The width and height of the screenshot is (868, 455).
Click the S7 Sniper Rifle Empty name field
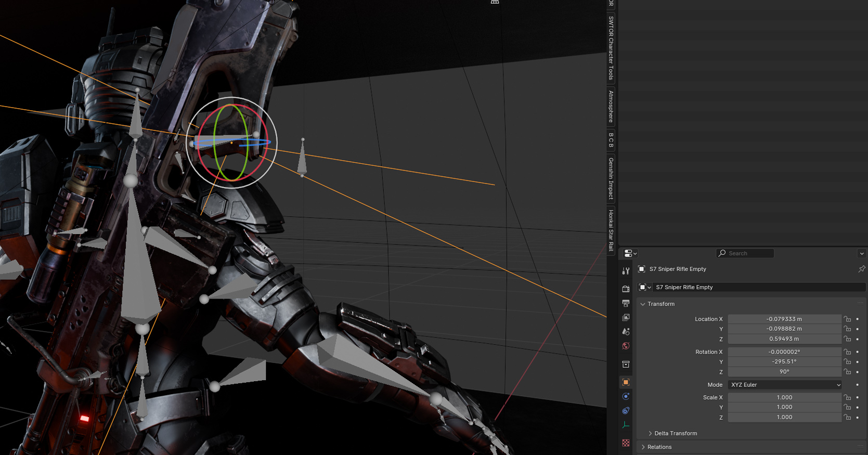pos(759,287)
